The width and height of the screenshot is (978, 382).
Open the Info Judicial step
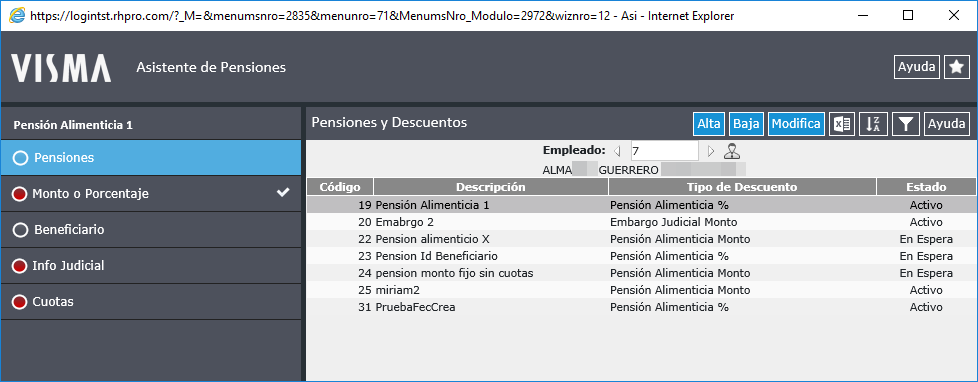pos(151,266)
